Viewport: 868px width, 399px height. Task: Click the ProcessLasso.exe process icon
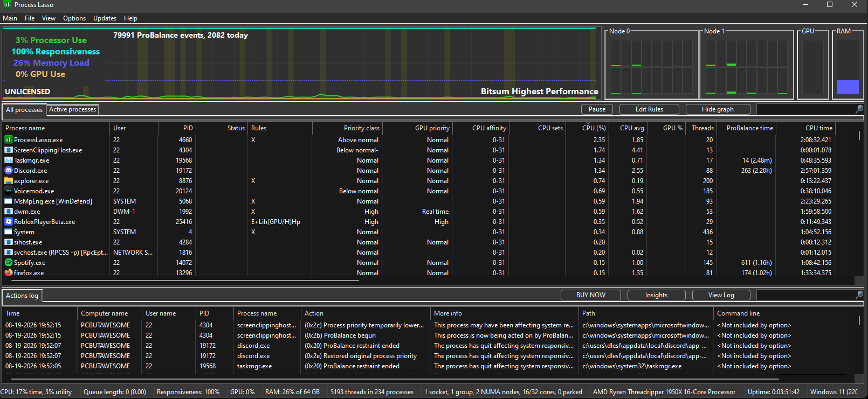[x=9, y=140]
